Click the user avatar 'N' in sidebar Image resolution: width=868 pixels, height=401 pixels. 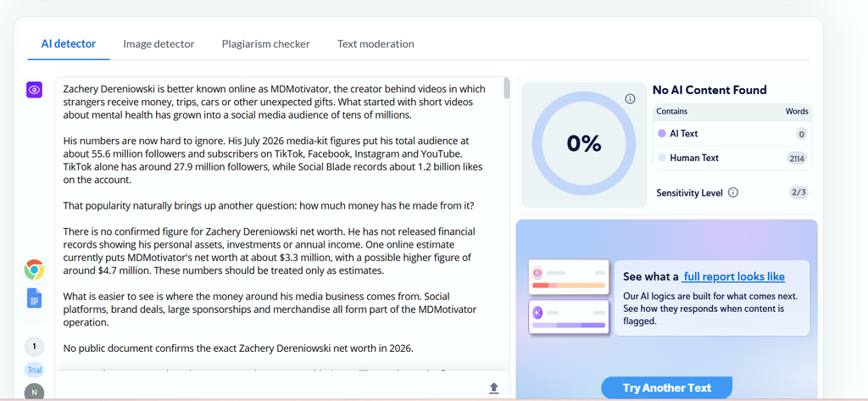(34, 392)
